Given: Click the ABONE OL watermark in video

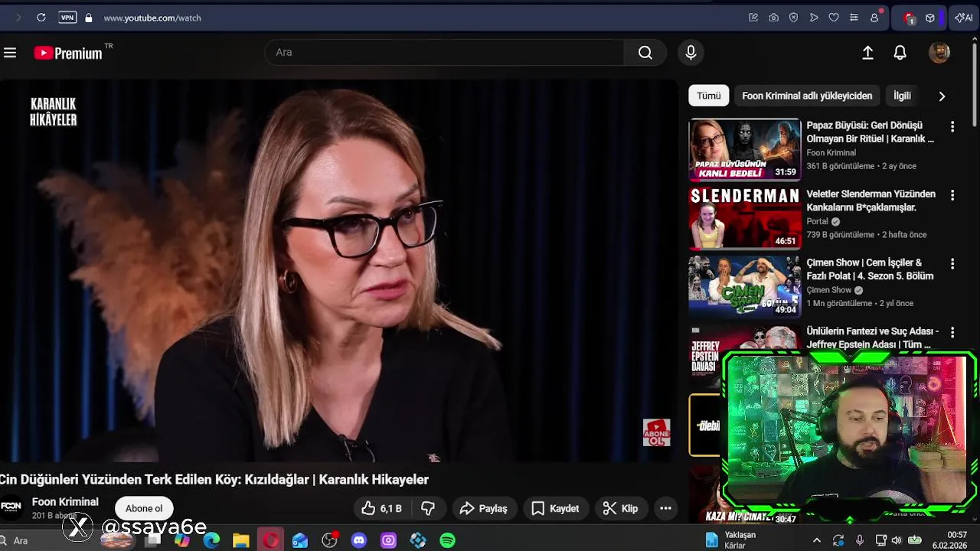Looking at the screenshot, I should [x=656, y=432].
